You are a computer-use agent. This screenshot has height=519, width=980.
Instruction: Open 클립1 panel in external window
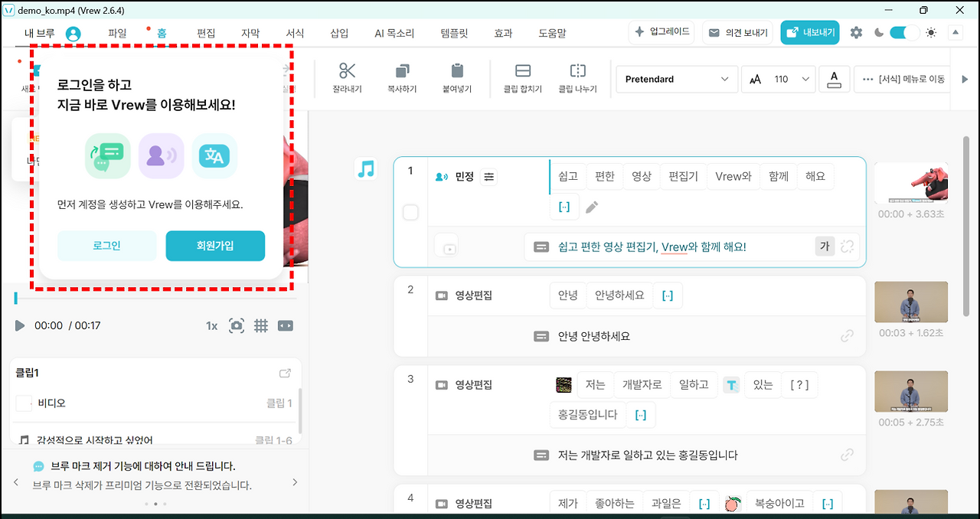click(285, 374)
